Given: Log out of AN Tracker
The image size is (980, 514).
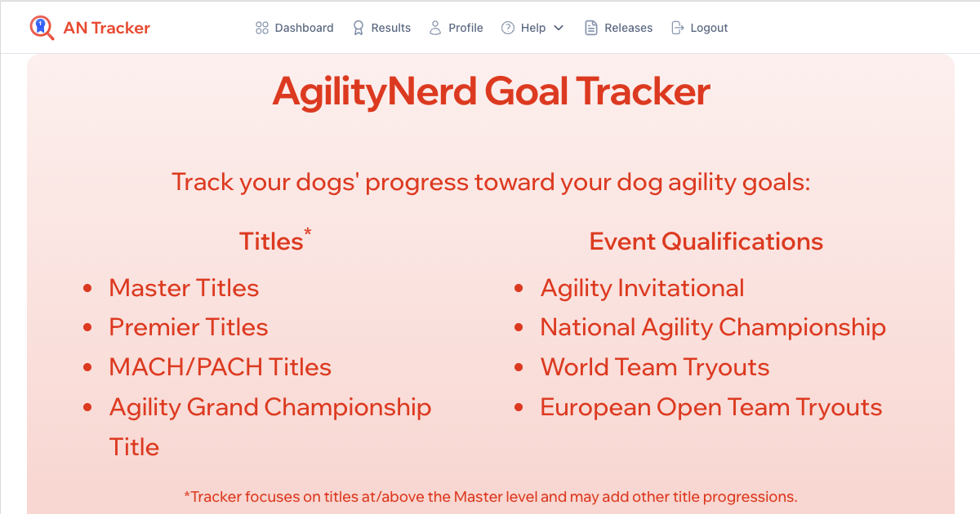Looking at the screenshot, I should click(x=706, y=27).
